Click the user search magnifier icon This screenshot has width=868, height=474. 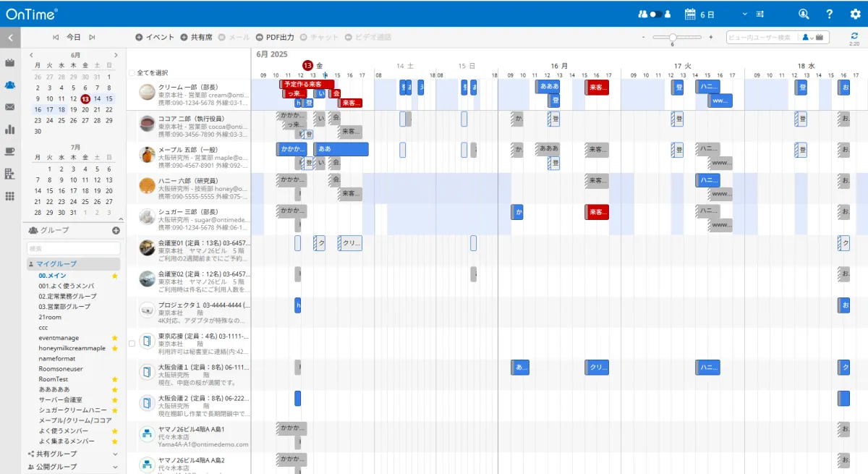804,14
